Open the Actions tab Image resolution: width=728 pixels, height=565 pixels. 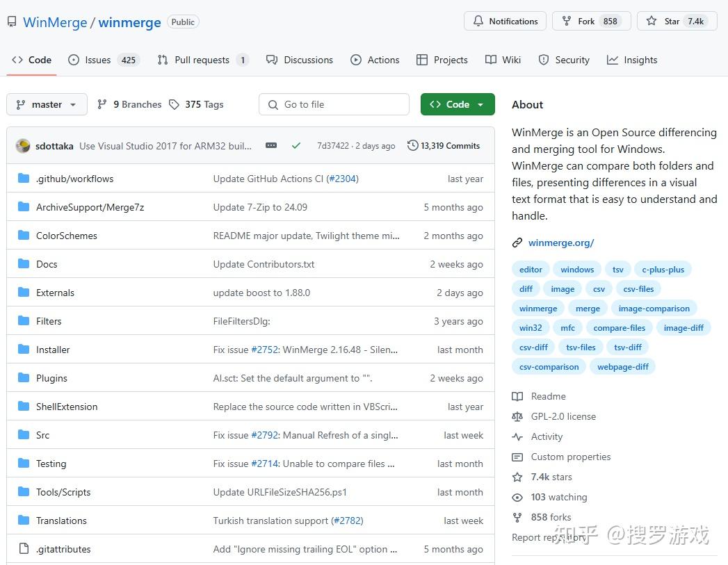pyautogui.click(x=375, y=60)
